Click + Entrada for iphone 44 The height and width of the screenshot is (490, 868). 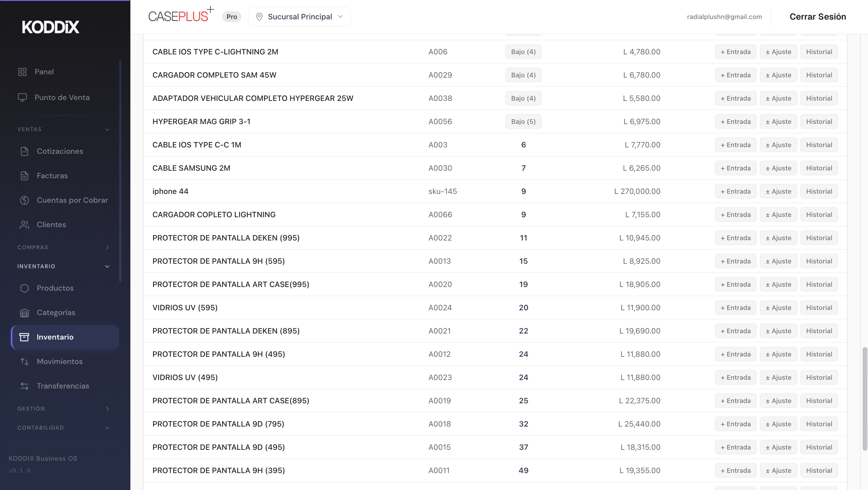point(735,191)
